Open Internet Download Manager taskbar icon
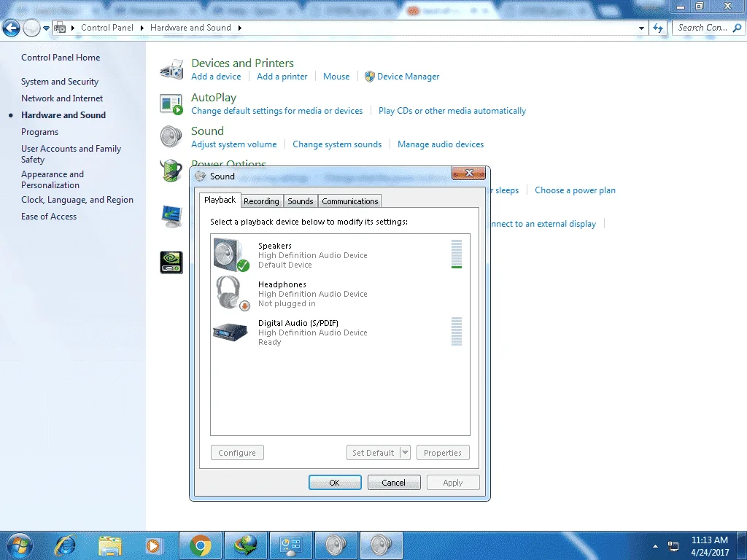This screenshot has height=560, width=747. click(x=246, y=545)
